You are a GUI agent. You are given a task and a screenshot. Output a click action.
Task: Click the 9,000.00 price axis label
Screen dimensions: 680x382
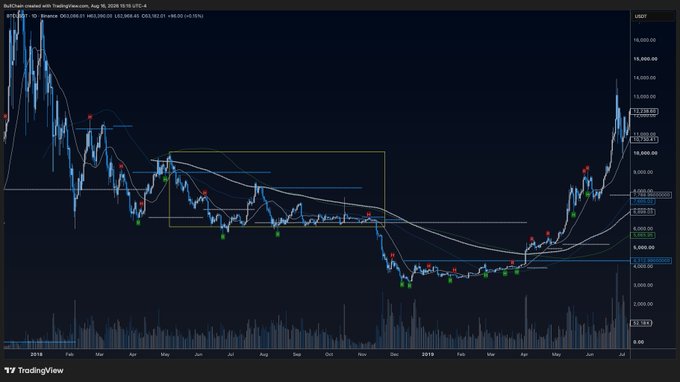(643, 172)
